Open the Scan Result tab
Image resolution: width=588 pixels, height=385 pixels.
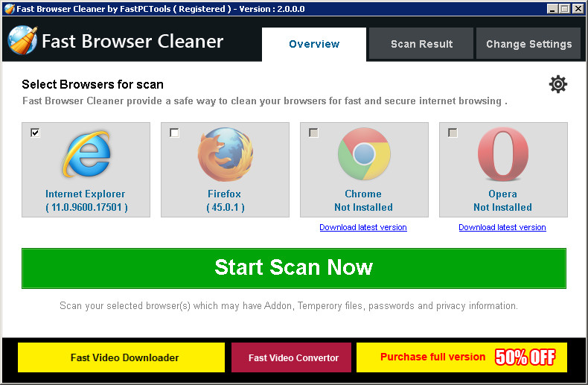click(421, 44)
